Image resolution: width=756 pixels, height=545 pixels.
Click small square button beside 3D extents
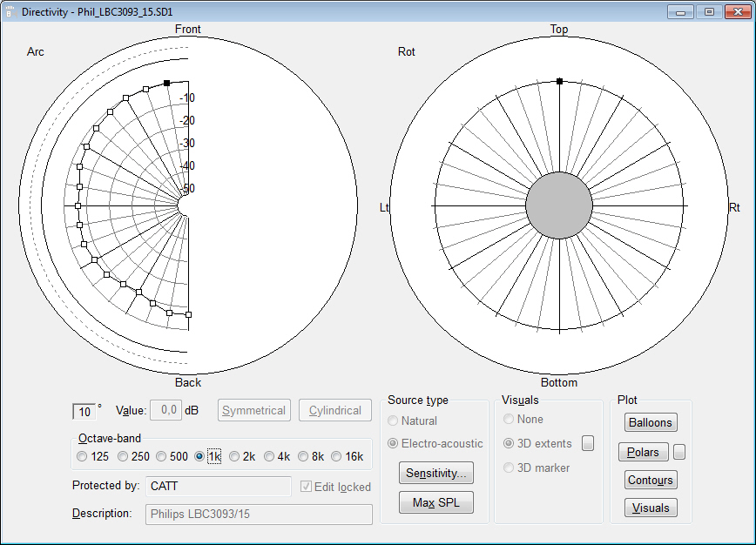pyautogui.click(x=588, y=443)
